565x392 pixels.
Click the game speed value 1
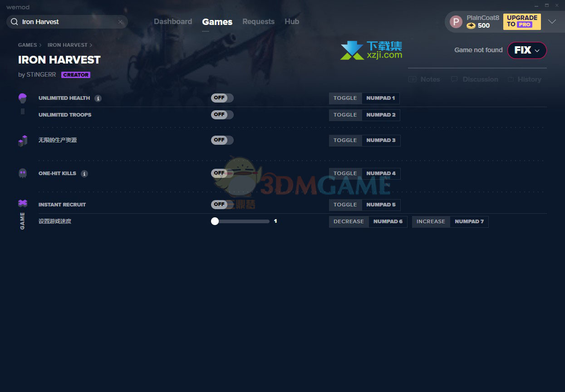coord(275,221)
